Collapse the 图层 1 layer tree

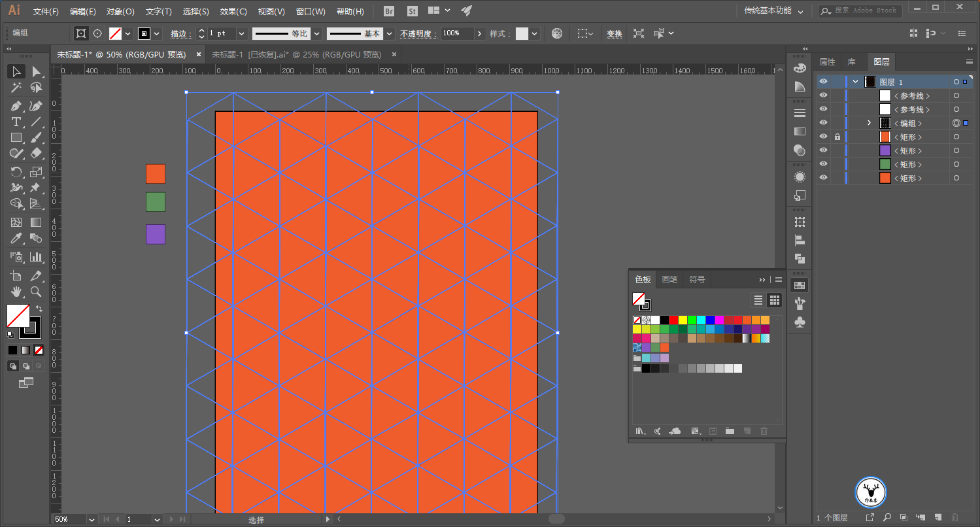(x=855, y=82)
